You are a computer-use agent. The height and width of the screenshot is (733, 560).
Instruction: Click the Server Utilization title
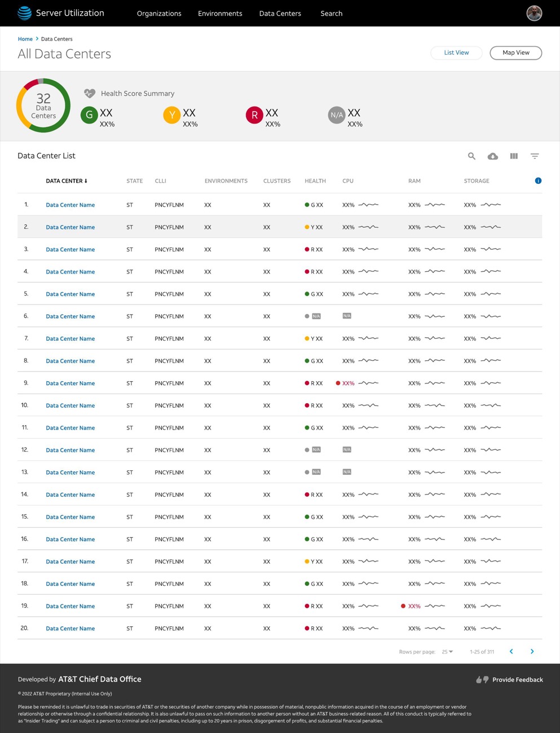click(x=70, y=13)
